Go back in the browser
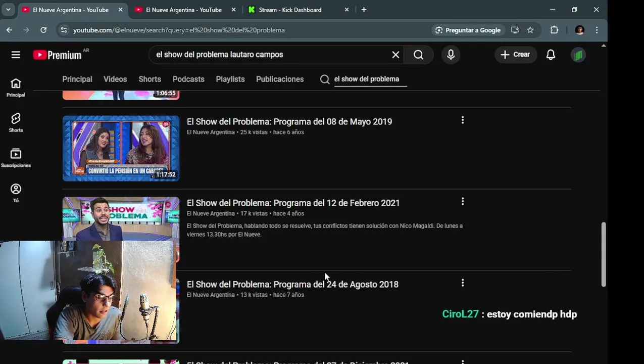This screenshot has height=364, width=644. tap(9, 30)
